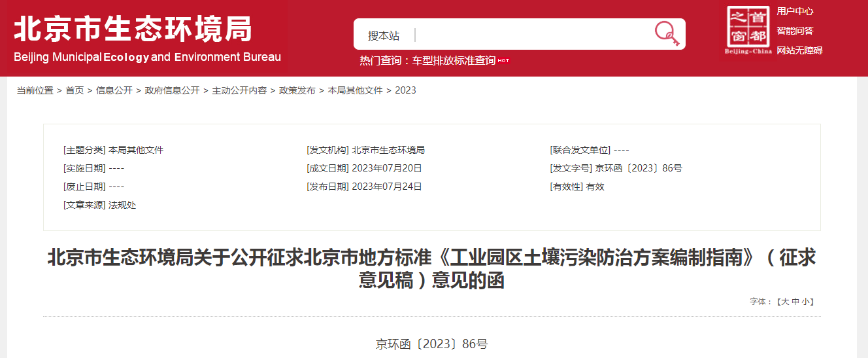Navigate to 首页 in the breadcrumb

point(75,90)
